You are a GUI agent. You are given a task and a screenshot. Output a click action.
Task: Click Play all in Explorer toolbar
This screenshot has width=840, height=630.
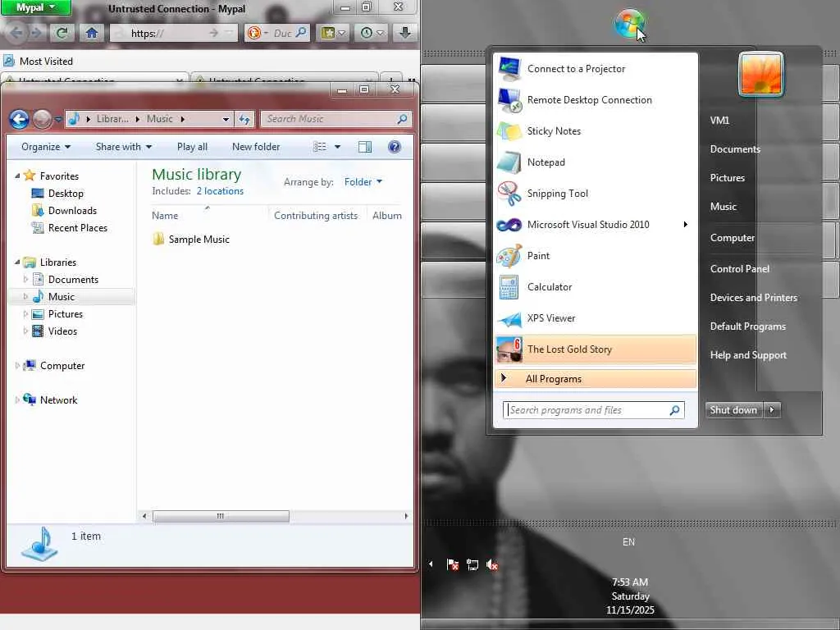[x=192, y=147]
